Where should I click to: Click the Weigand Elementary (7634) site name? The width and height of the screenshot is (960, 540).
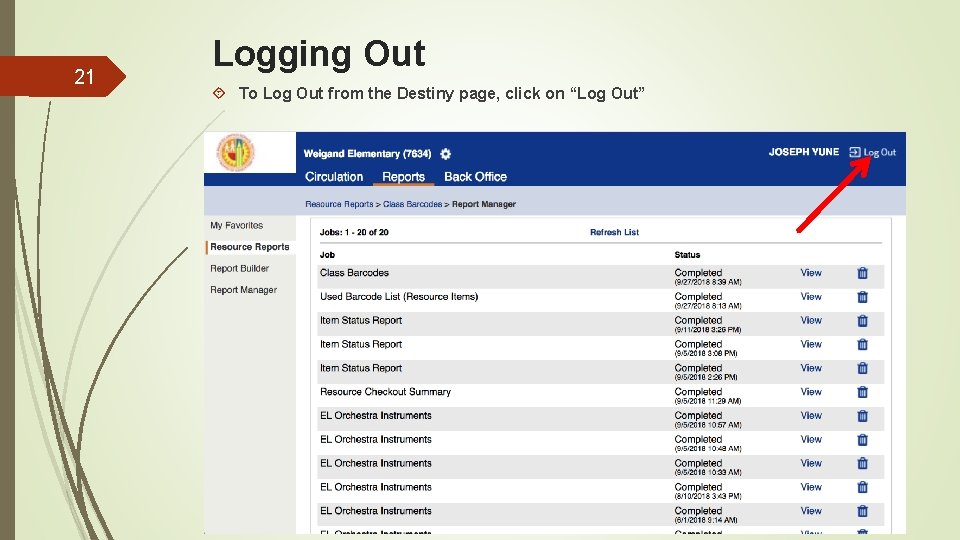[x=367, y=154]
